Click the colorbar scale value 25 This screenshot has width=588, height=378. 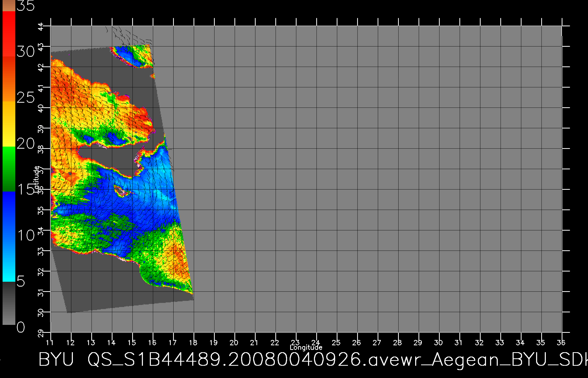[x=26, y=98]
